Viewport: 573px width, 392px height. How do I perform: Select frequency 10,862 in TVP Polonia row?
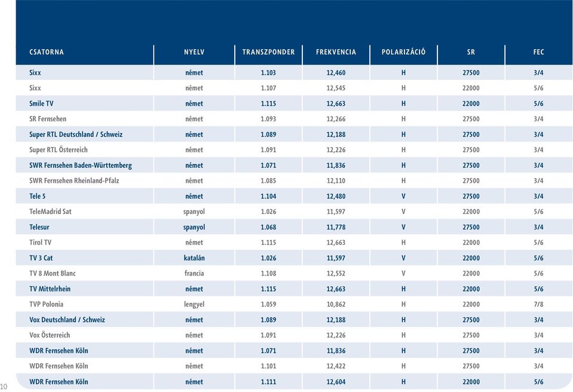(336, 304)
